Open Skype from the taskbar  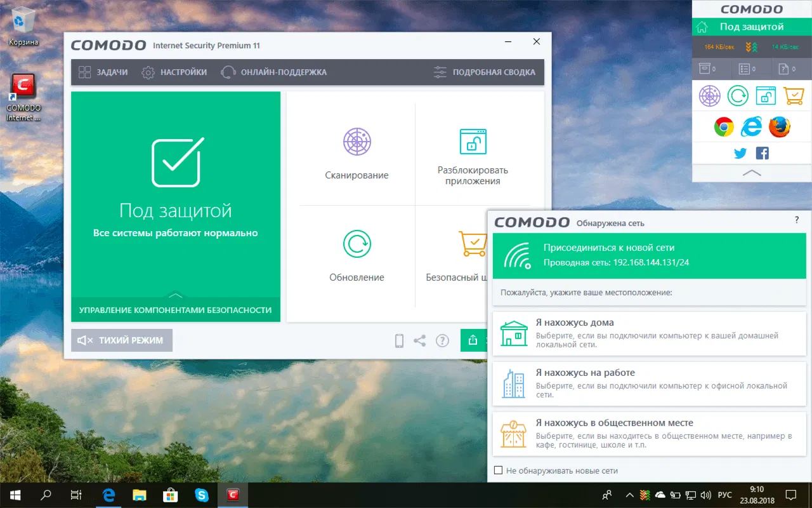click(x=202, y=495)
